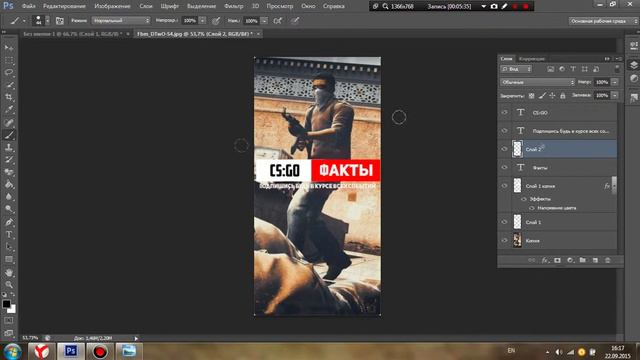
Task: Open the Изображение menu
Action: [112, 6]
